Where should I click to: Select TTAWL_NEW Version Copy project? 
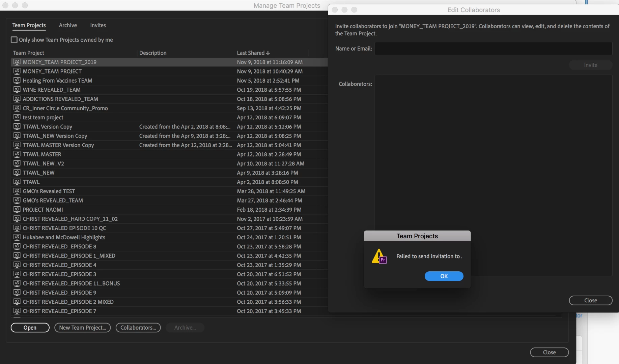click(x=169, y=136)
